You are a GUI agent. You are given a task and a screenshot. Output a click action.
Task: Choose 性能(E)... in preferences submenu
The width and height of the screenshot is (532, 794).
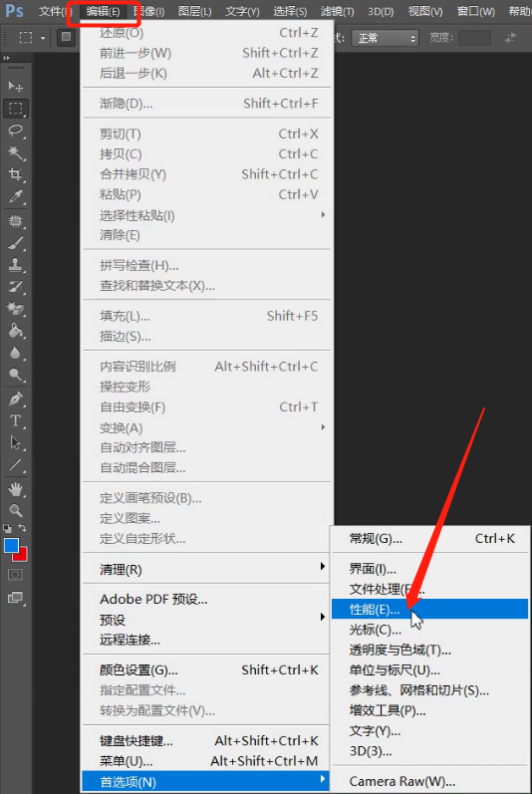click(x=429, y=609)
